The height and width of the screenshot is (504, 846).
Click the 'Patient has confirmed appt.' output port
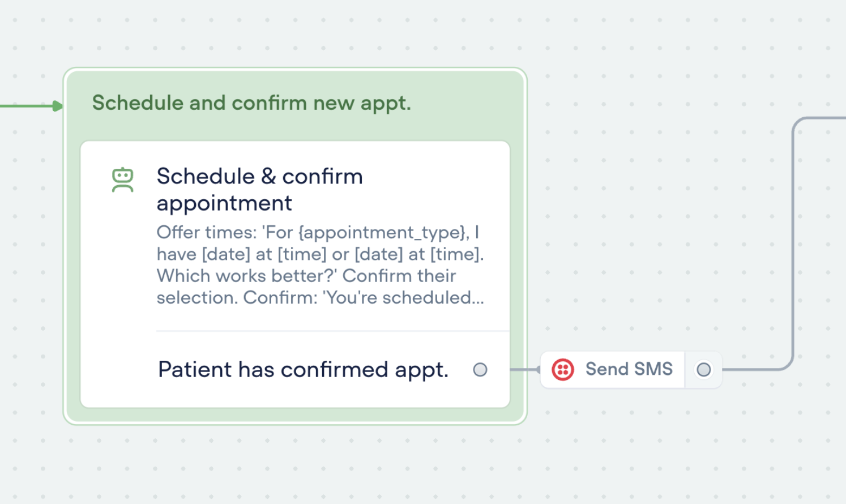pyautogui.click(x=480, y=370)
